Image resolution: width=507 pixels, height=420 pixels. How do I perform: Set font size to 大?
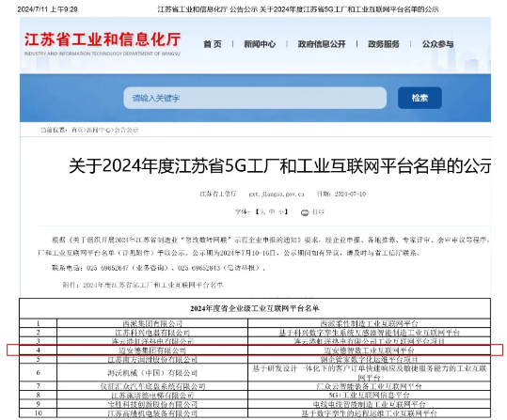coord(262,212)
